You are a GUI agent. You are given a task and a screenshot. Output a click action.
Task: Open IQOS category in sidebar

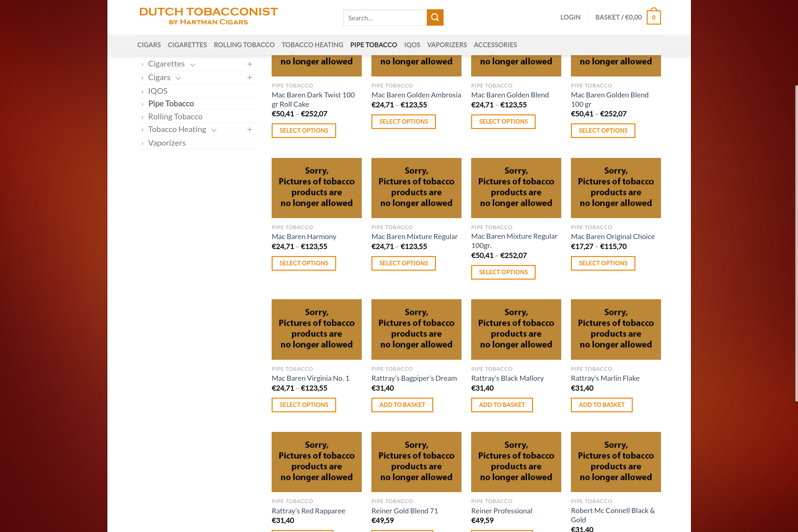coord(158,91)
